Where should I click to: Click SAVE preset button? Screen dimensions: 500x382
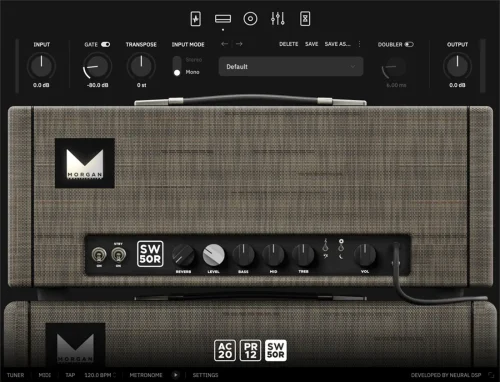pyautogui.click(x=312, y=44)
